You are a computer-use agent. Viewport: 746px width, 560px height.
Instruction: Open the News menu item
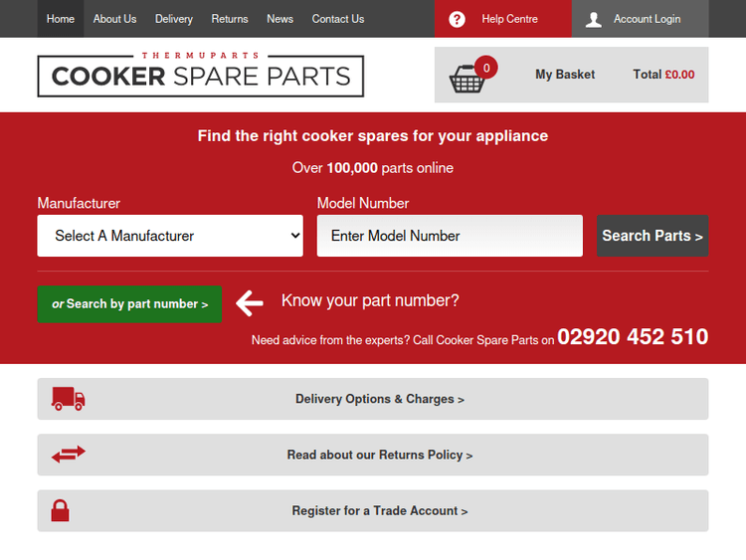pos(280,19)
